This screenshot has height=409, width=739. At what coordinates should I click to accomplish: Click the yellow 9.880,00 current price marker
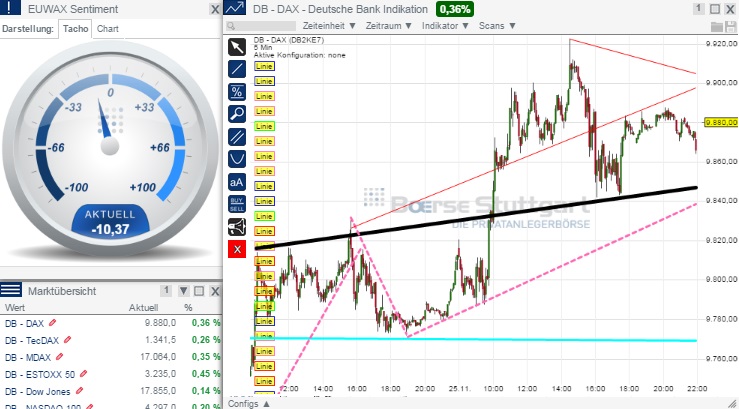(x=721, y=123)
